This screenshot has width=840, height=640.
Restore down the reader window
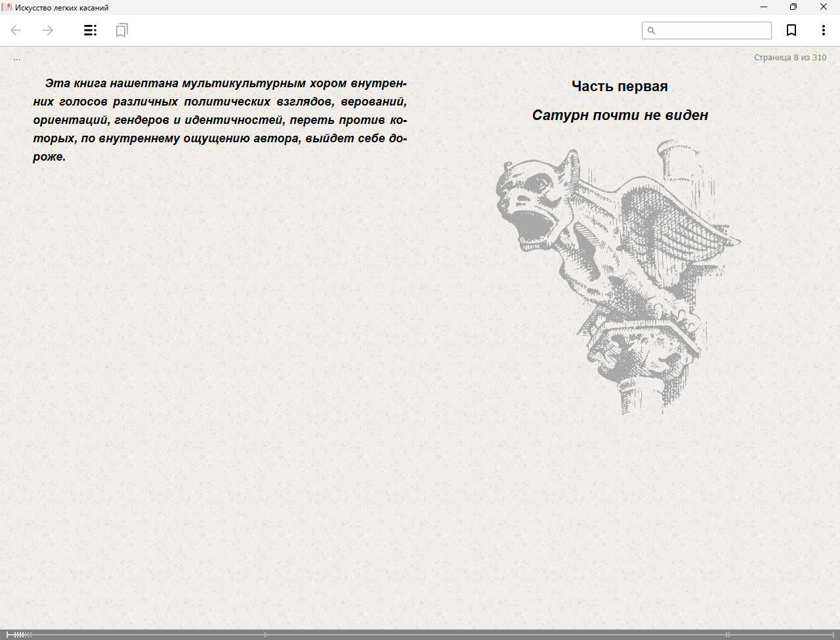(793, 7)
